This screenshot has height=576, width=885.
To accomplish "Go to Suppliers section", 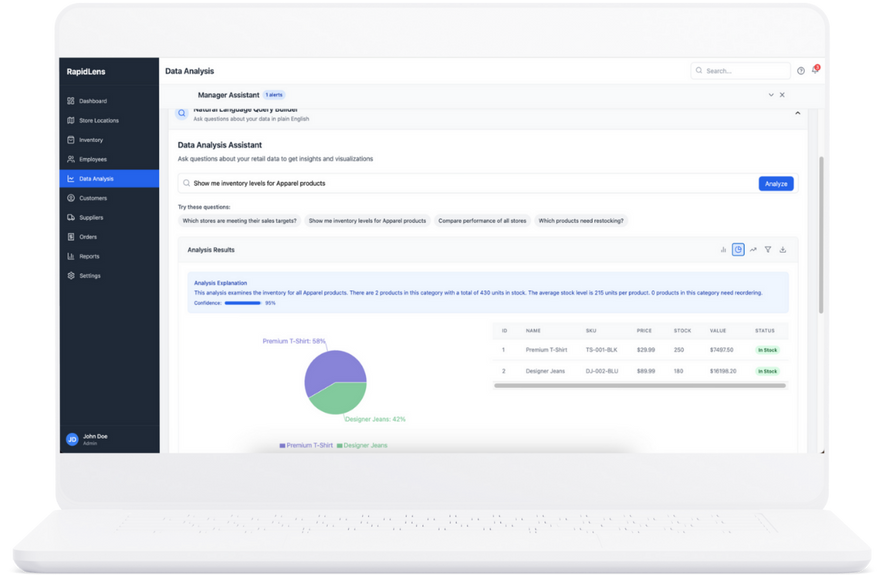I will (109, 217).
